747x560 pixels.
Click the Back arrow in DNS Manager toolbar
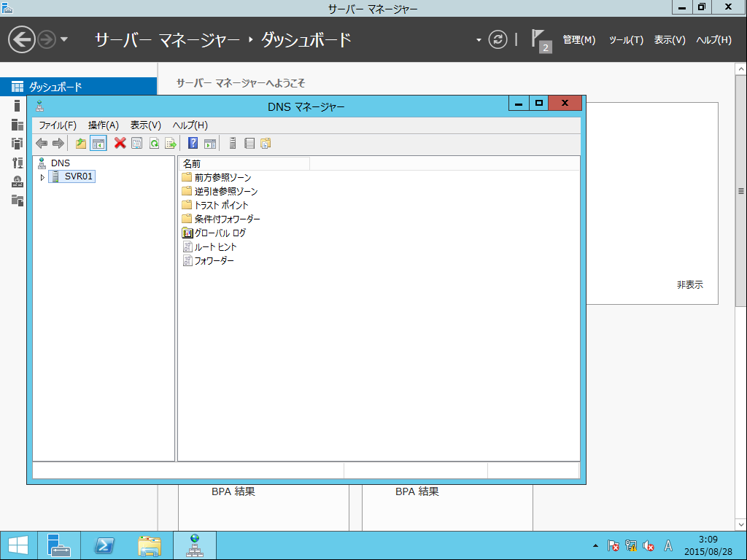42,143
